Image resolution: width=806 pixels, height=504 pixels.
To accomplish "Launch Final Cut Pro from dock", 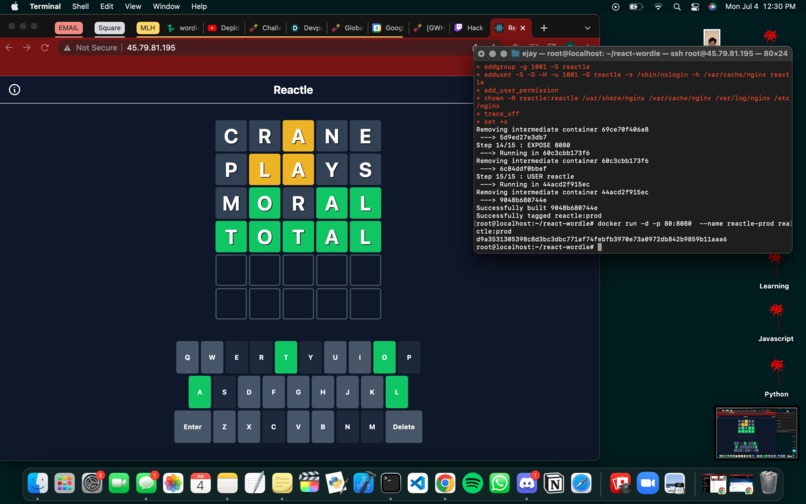I will pyautogui.click(x=309, y=483).
